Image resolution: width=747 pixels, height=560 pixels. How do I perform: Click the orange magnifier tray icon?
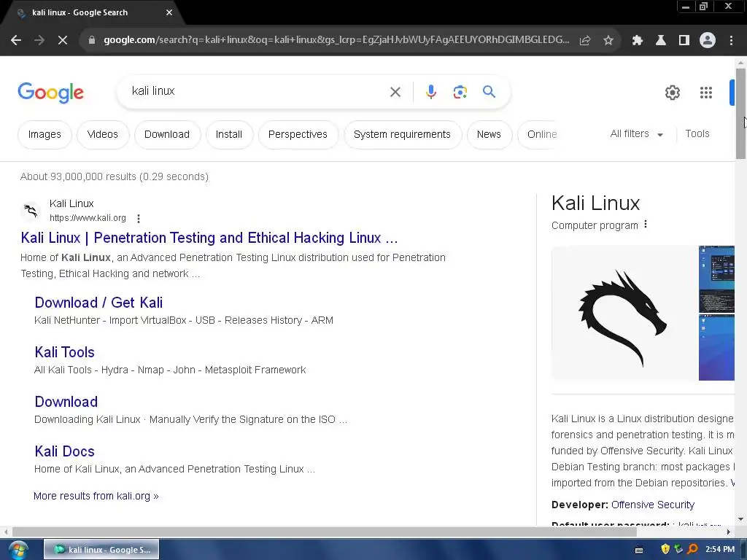coord(693,549)
